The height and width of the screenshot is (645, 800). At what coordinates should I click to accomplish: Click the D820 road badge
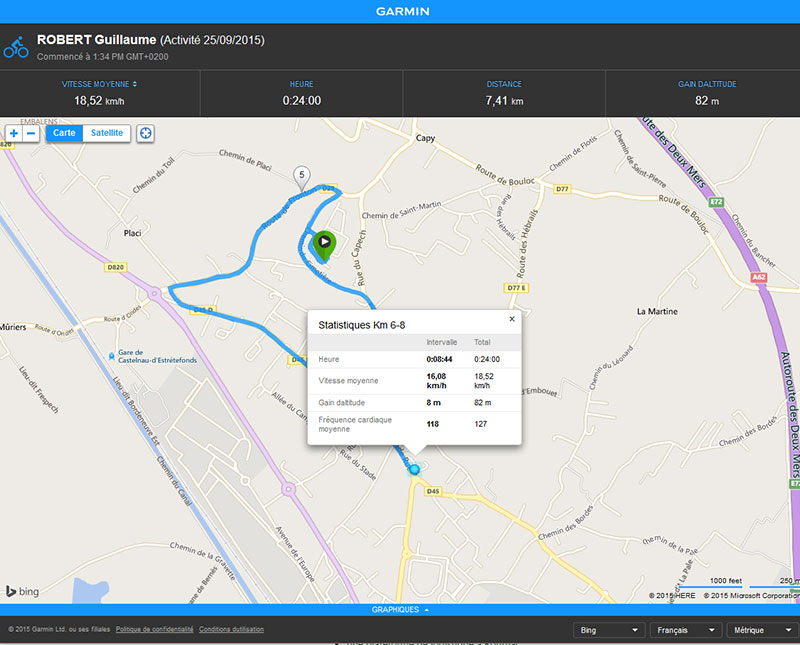click(x=116, y=267)
